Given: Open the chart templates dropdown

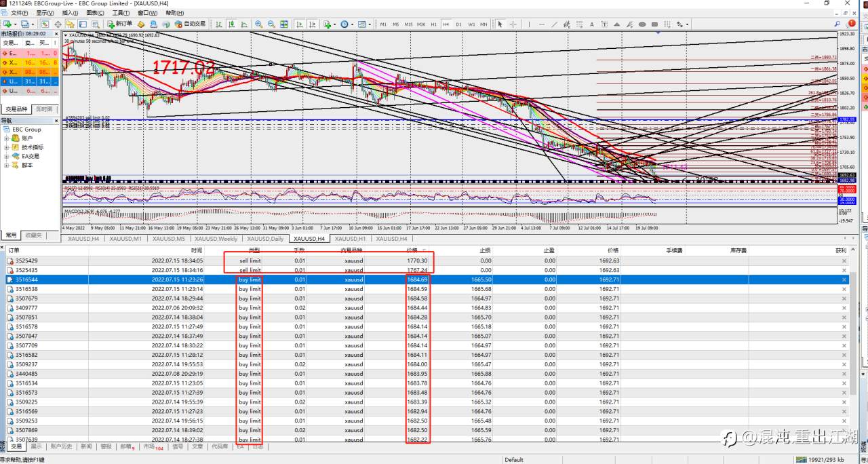Looking at the screenshot, I should [370, 24].
